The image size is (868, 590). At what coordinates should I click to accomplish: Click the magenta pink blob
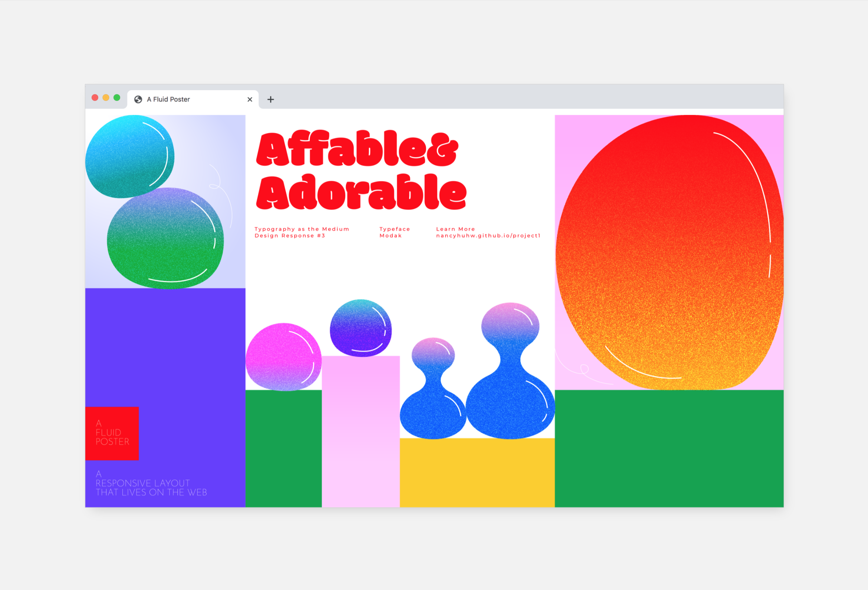(x=283, y=357)
